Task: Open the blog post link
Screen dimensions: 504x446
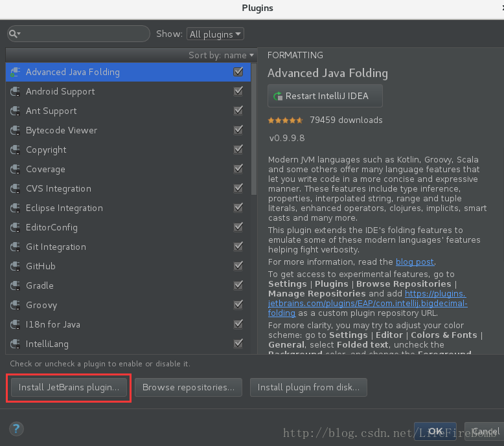Action: click(x=415, y=262)
